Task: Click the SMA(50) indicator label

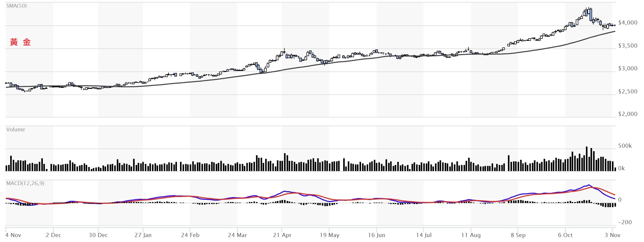Action: 16,6
